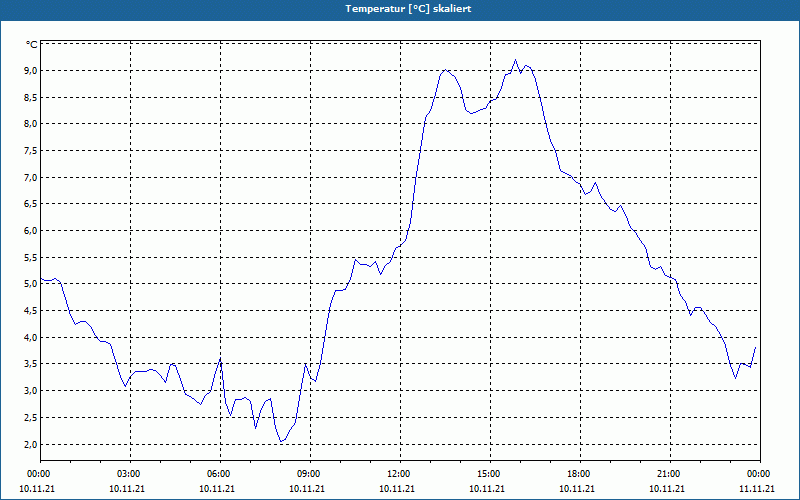Click the chart title 'Temperatur [°C] skaliert'
Screen dimensions: 800x500
[x=408, y=9]
